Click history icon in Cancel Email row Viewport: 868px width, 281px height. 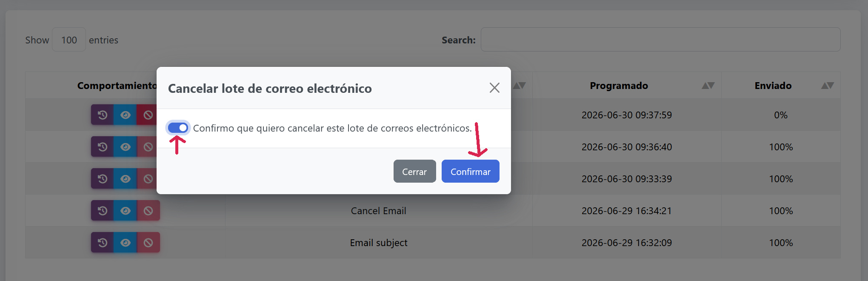coord(103,211)
